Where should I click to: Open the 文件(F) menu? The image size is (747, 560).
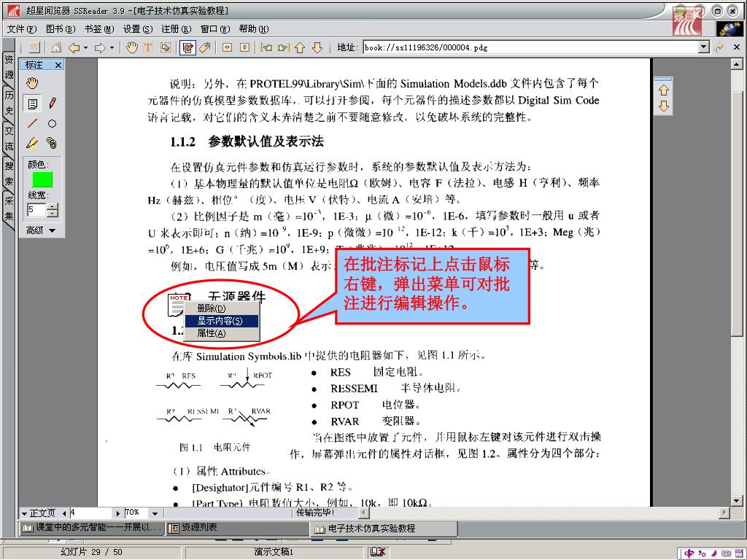(22, 29)
